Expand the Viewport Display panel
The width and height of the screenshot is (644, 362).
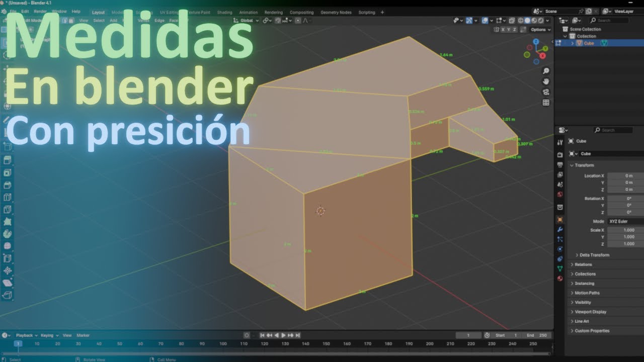coord(590,312)
